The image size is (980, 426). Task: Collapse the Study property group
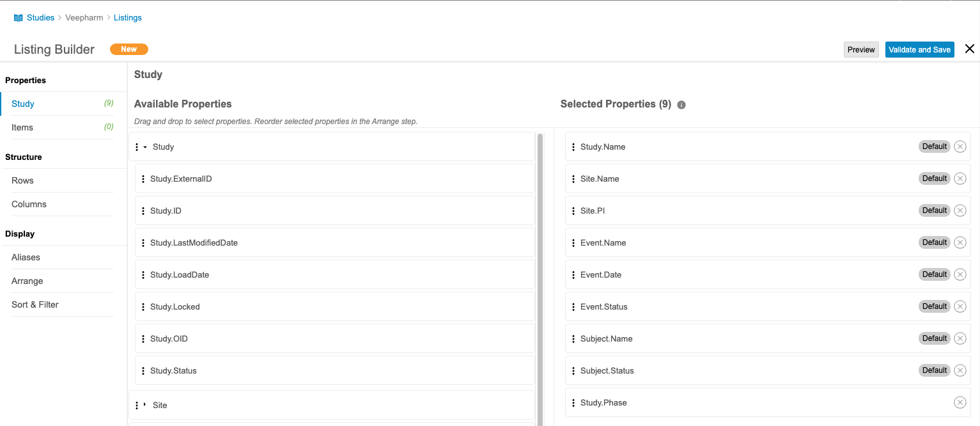pos(145,147)
